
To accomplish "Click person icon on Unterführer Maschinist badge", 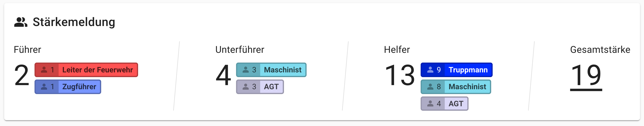I will coord(246,70).
